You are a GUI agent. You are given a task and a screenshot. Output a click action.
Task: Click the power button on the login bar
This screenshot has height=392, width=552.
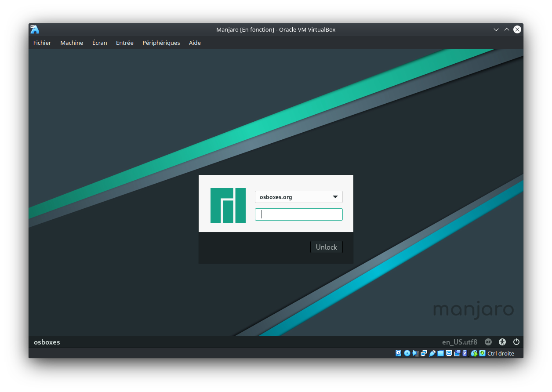516,342
